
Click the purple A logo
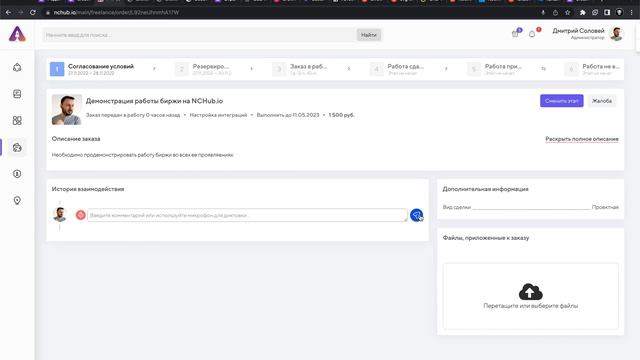[x=17, y=34]
